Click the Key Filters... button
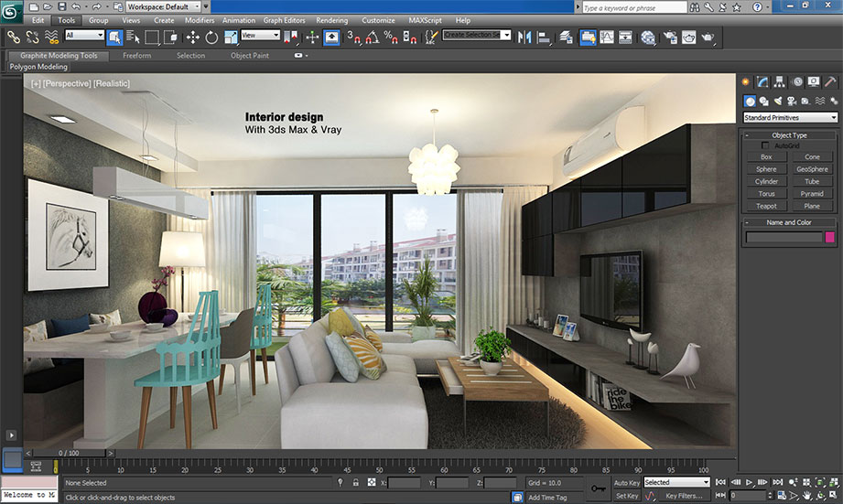The image size is (843, 504). 684,496
